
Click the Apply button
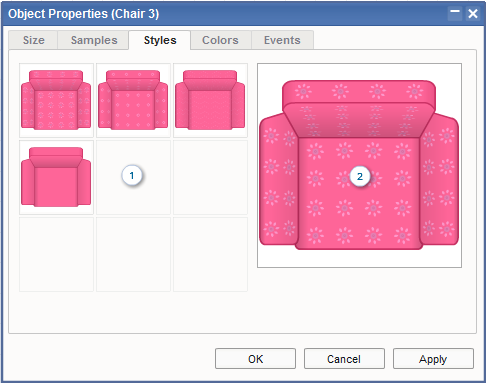pyautogui.click(x=433, y=359)
